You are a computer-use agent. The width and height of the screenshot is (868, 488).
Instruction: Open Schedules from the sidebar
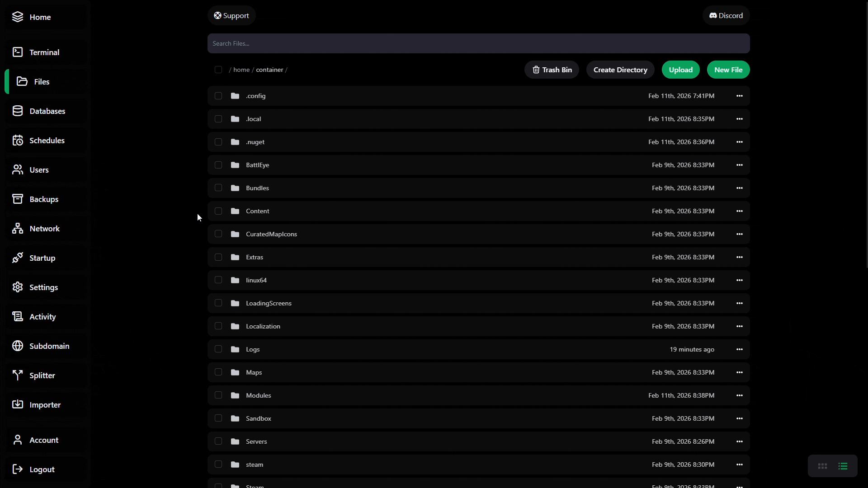[x=47, y=141]
